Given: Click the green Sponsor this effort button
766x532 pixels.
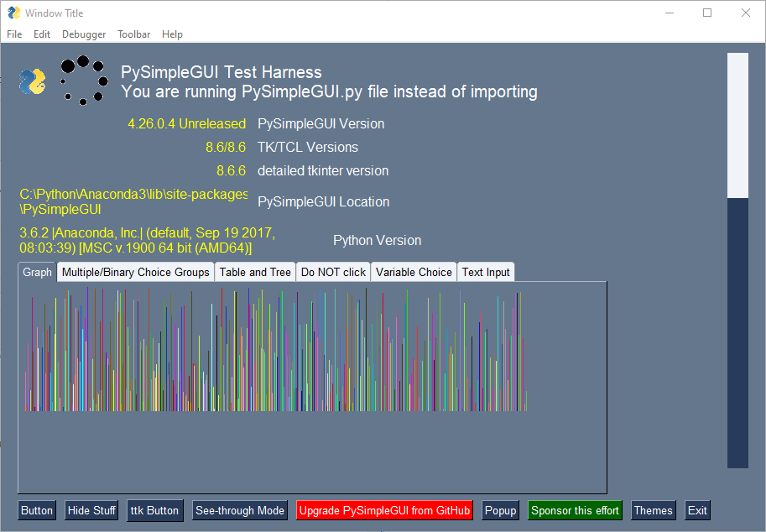Looking at the screenshot, I should click(x=575, y=510).
